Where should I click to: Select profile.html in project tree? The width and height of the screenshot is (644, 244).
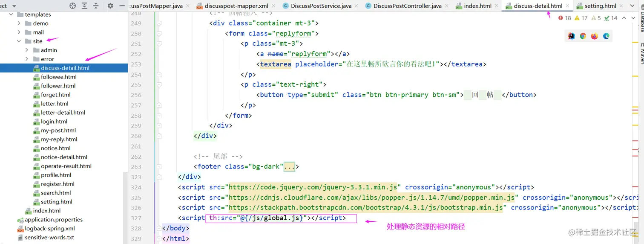coord(56,175)
